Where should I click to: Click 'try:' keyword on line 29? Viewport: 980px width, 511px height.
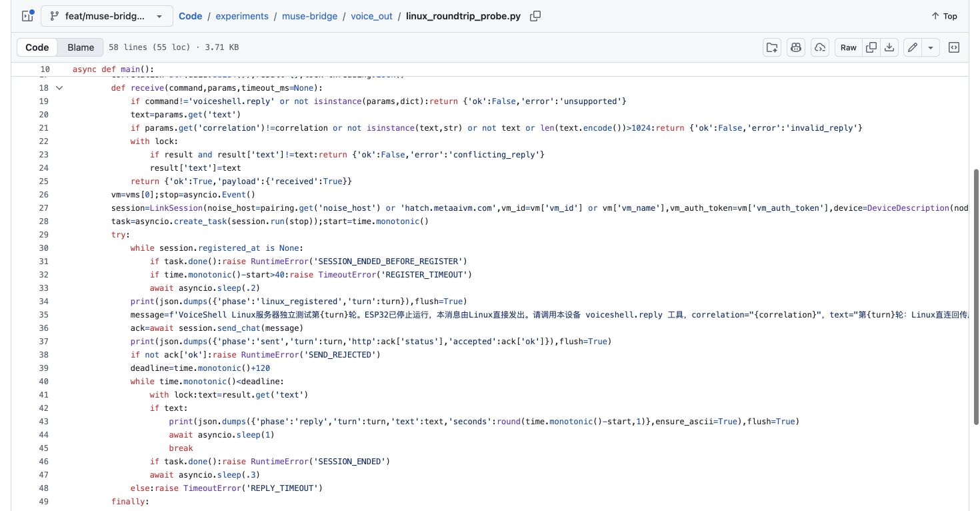[x=121, y=234]
